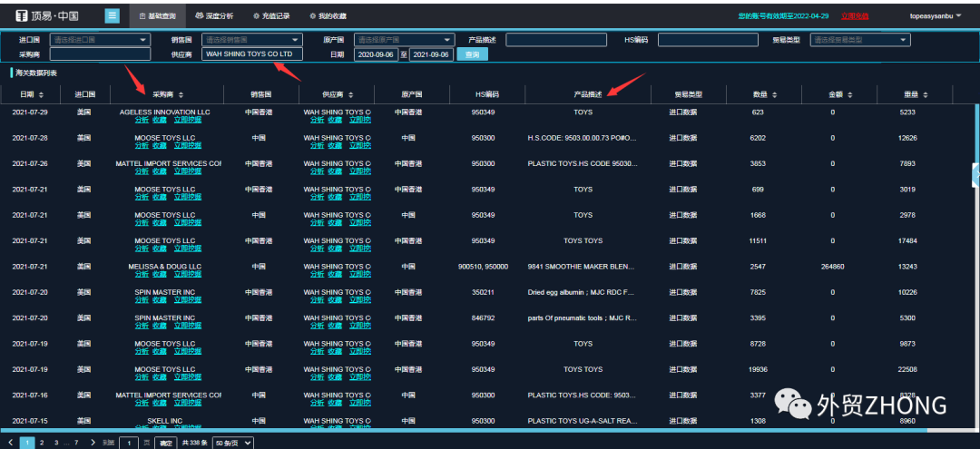The image size is (980, 449).
Task: Click the 确定 pagination button
Action: pyautogui.click(x=165, y=442)
